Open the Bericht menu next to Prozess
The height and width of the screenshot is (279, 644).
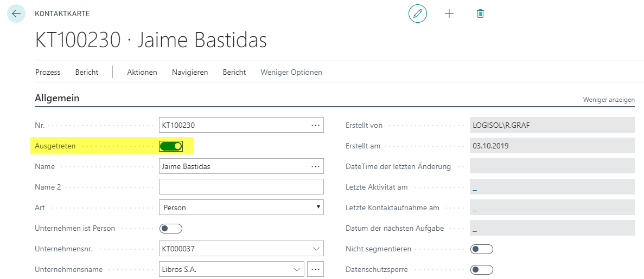[87, 72]
